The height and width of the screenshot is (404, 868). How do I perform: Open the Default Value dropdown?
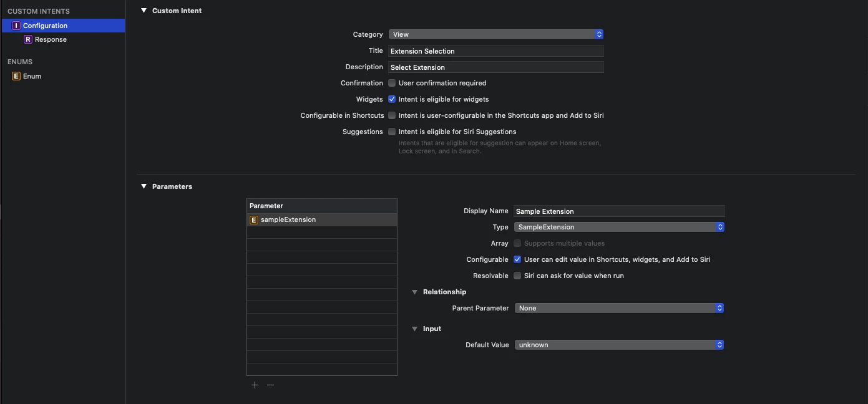click(x=618, y=345)
